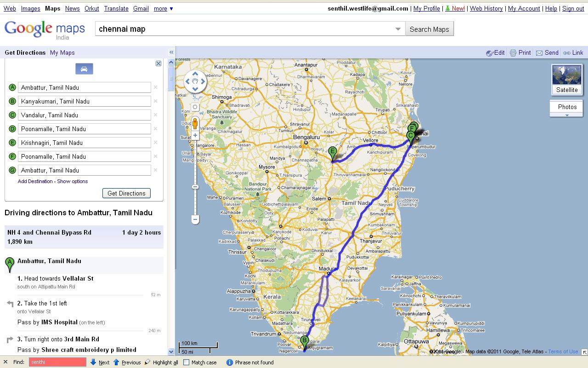Click green marker G beside last Ambattur field

coord(12,170)
